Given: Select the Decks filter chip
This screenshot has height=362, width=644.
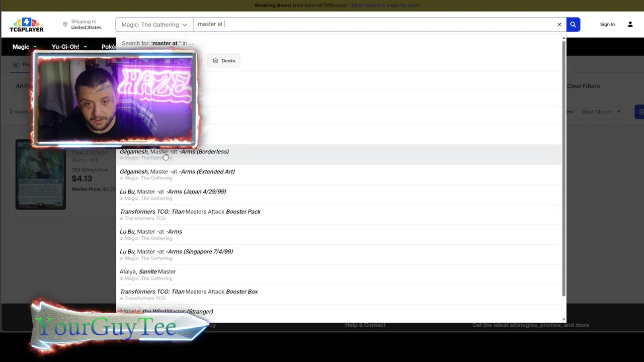Looking at the screenshot, I should coord(224,61).
